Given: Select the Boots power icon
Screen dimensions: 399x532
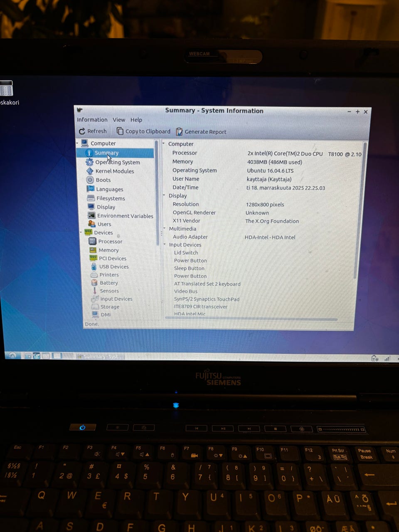Looking at the screenshot, I should 90,180.
